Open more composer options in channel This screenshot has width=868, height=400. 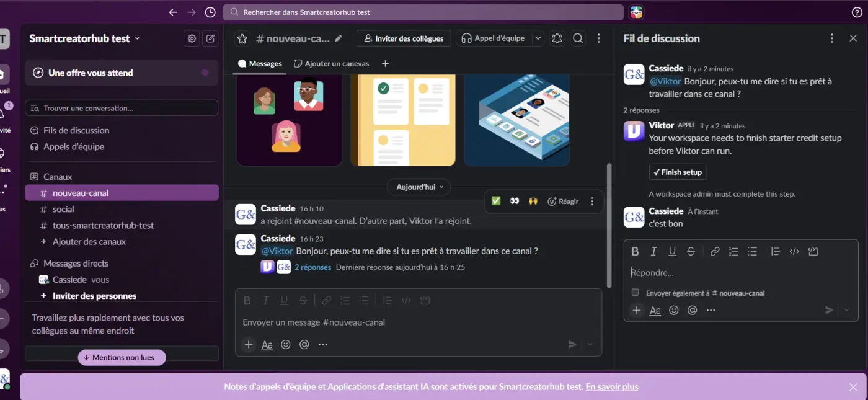coord(323,344)
